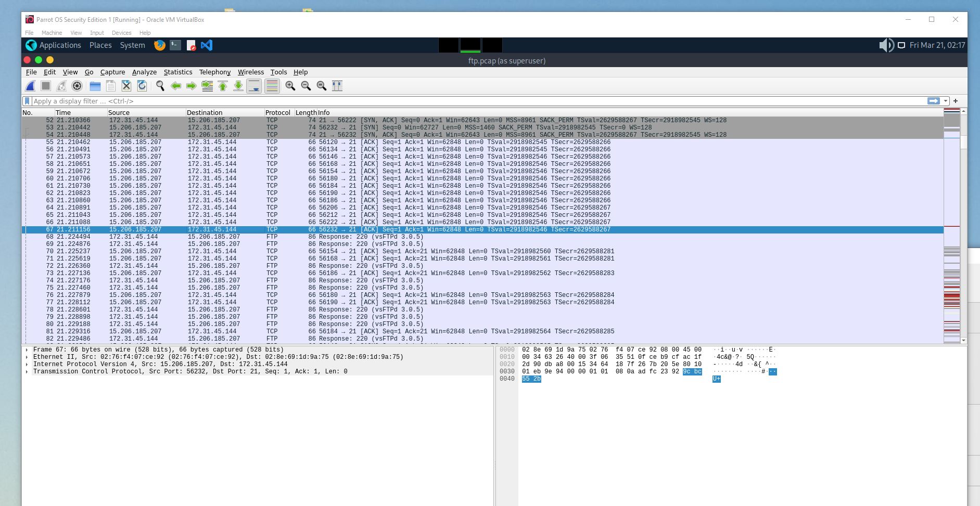Image resolution: width=980 pixels, height=506 pixels.
Task: Toggle auto-scroll during live capture
Action: click(x=254, y=86)
